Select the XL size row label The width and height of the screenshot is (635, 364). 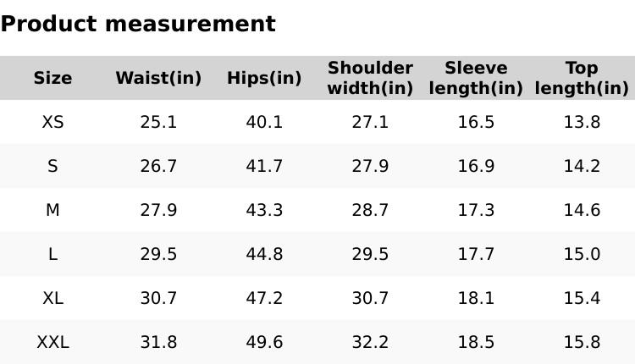(x=52, y=298)
